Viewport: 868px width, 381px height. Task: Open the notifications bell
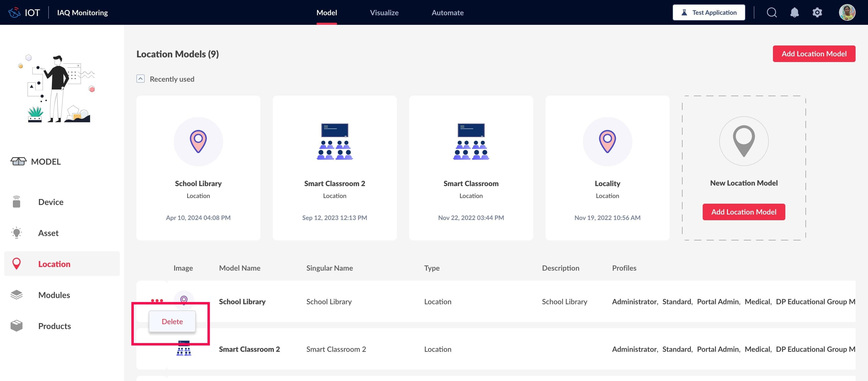(x=794, y=12)
